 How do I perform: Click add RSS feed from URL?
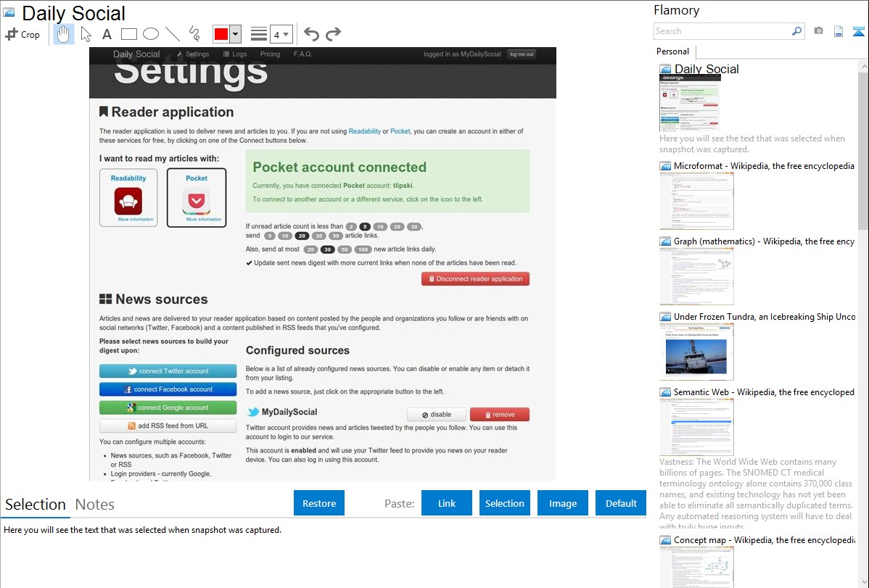168,426
